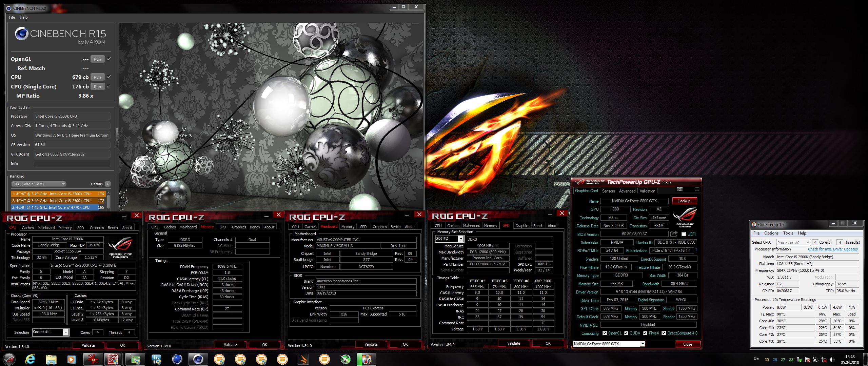Click the Safely Remove Hardware tray icon
The height and width of the screenshot is (366, 868).
pos(800,360)
